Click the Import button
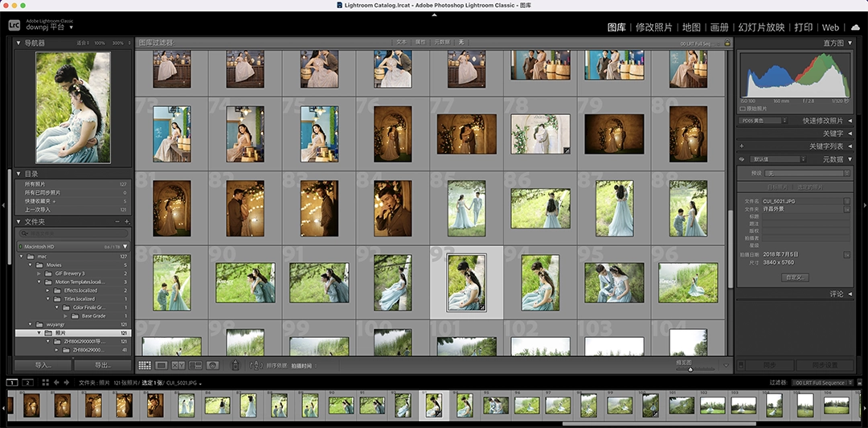 click(x=43, y=365)
